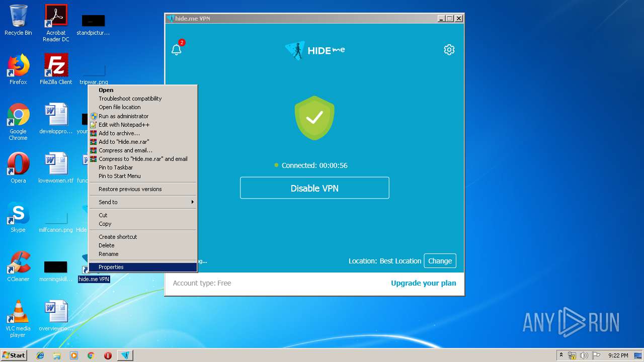The height and width of the screenshot is (362, 644).
Task: Choose Compress and email...
Action: (x=143, y=150)
